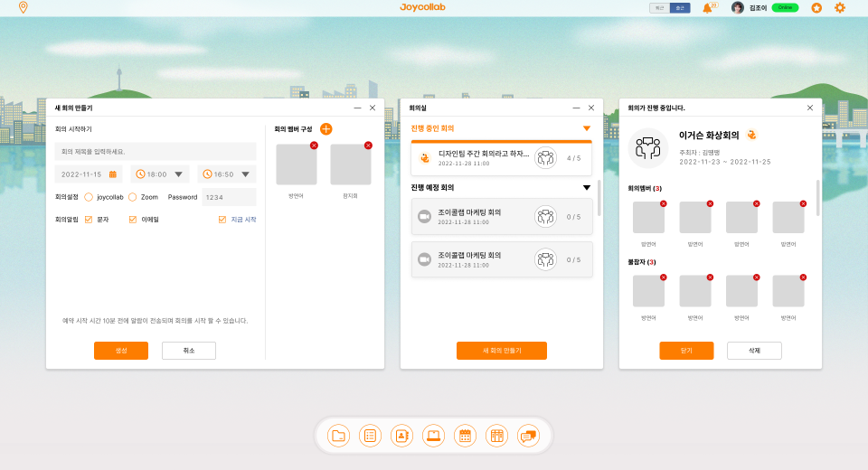Screen dimensions: 868x470
Task: Focus the 회의 제목 title input field
Action: tap(156, 152)
